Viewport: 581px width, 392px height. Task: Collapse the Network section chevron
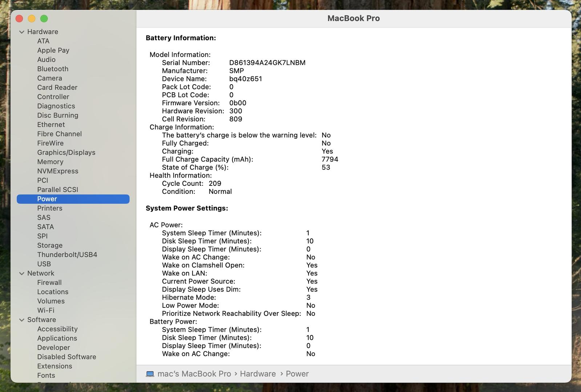tap(22, 273)
